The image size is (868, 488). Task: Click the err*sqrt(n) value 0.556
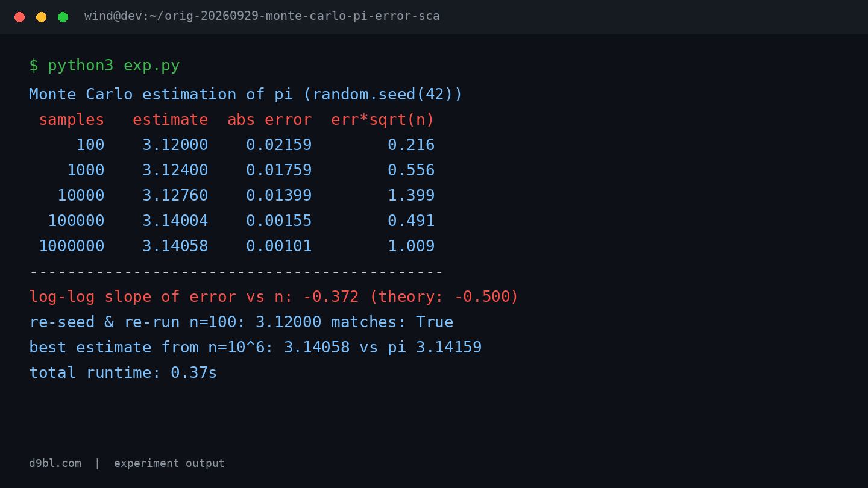click(x=411, y=170)
